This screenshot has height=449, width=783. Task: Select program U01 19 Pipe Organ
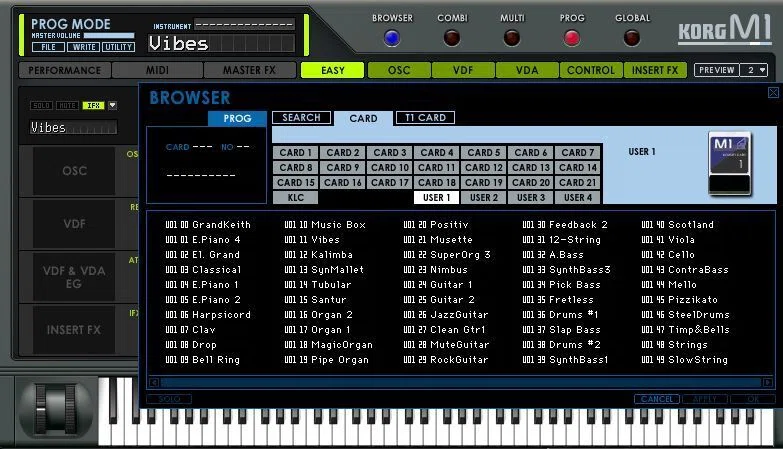pos(327,360)
